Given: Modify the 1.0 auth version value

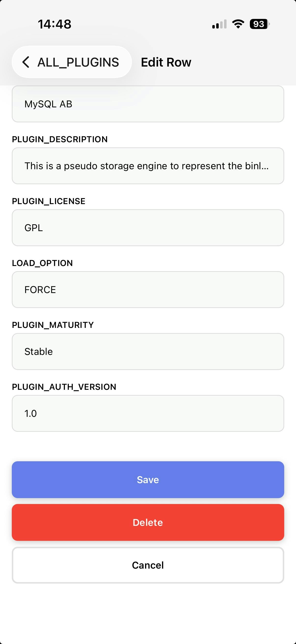Looking at the screenshot, I should pos(148,413).
